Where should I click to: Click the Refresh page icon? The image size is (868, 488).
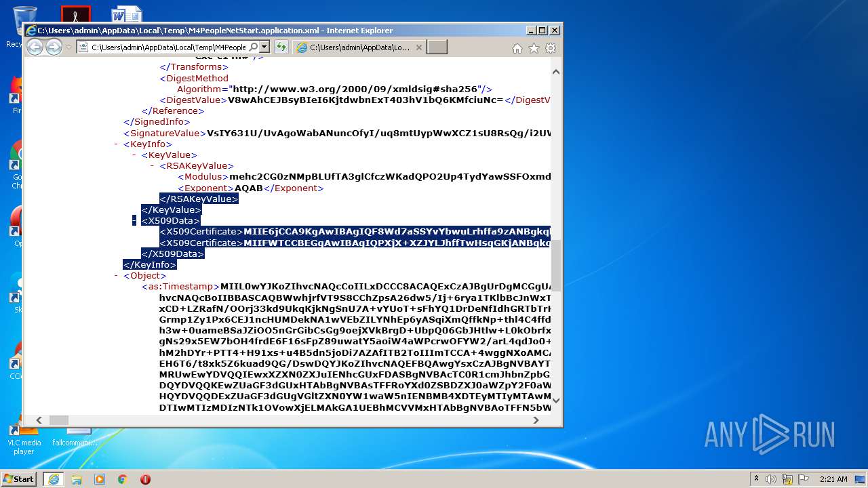tap(281, 47)
